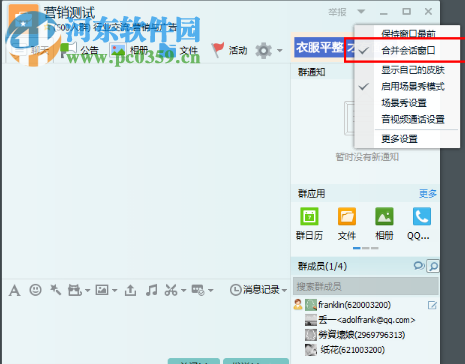Upload a file via the upload arrow icon

click(x=130, y=290)
